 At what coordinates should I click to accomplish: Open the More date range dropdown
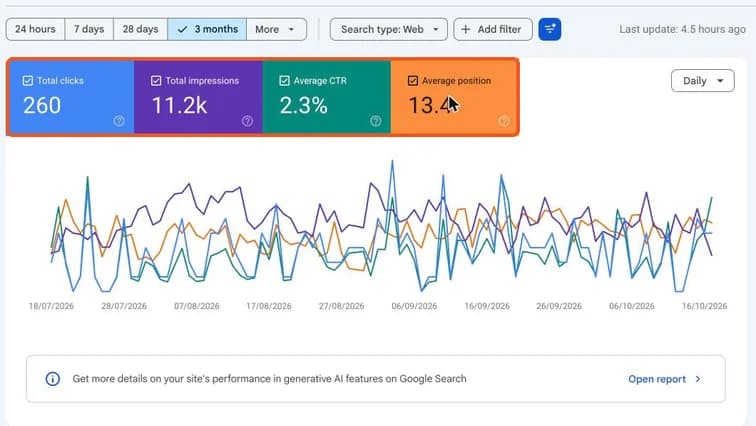click(276, 29)
